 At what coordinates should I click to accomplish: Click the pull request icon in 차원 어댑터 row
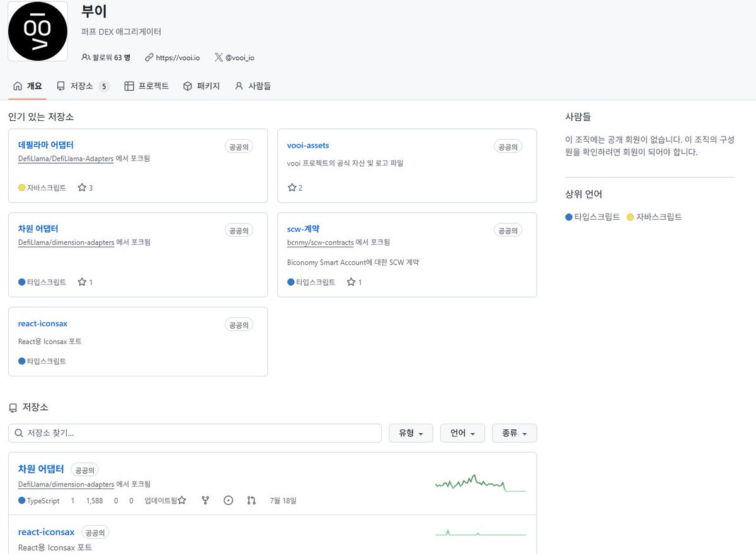point(251,500)
